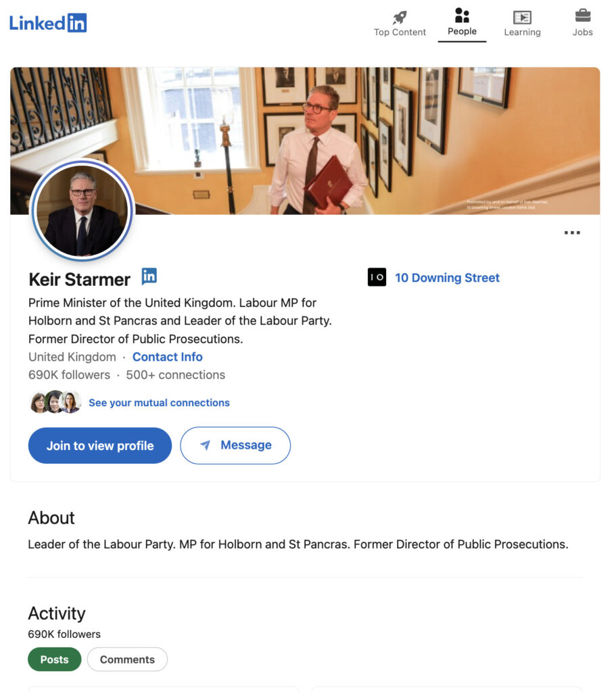The width and height of the screenshot is (616, 692).
Task: Open the 10 Downing Street company link
Action: pyautogui.click(x=447, y=278)
